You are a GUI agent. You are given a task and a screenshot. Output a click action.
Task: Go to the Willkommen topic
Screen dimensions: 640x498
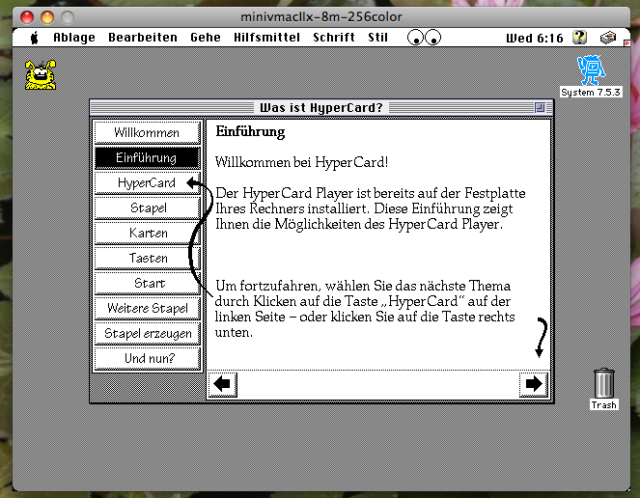pyautogui.click(x=147, y=133)
